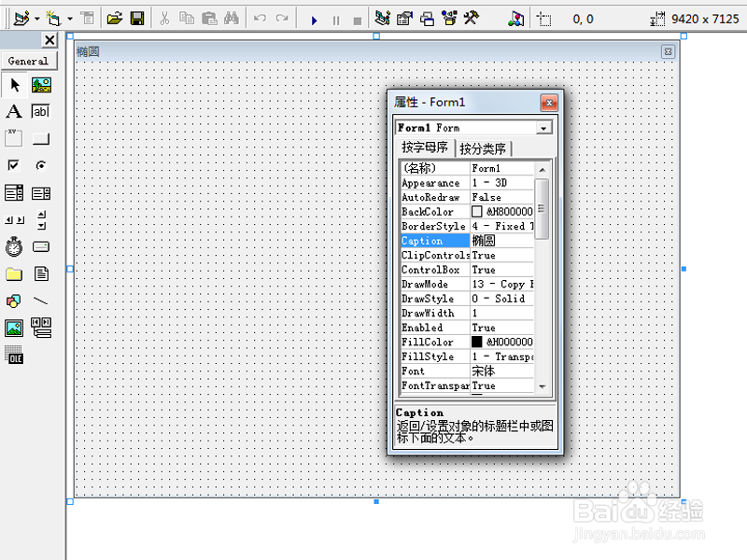Image resolution: width=747 pixels, height=560 pixels.
Task: Open the Form1 object dropdown in Properties
Action: point(543,128)
